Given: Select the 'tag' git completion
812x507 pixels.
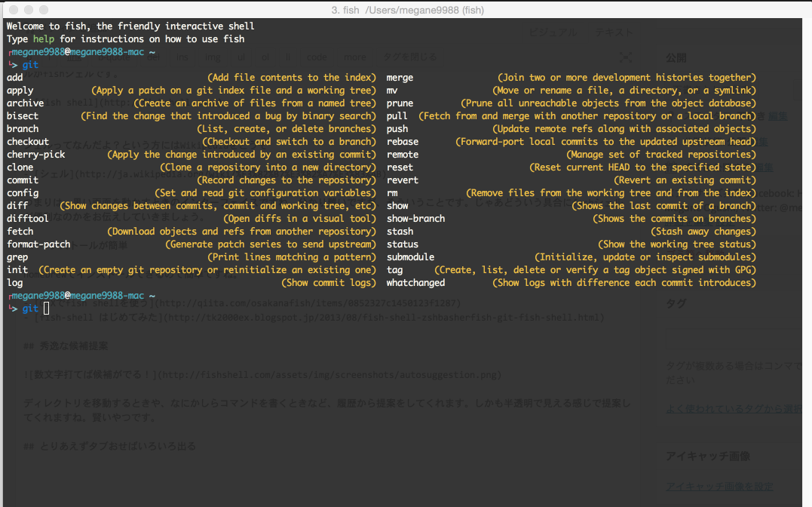Looking at the screenshot, I should tap(394, 270).
